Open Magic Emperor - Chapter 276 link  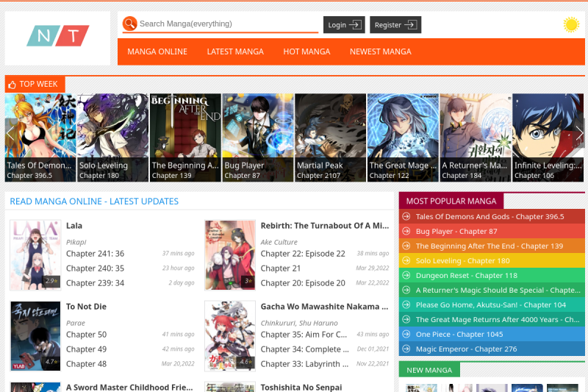click(x=466, y=349)
